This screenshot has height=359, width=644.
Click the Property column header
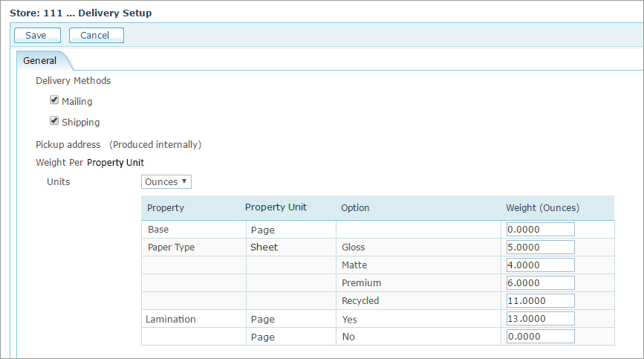(x=166, y=208)
